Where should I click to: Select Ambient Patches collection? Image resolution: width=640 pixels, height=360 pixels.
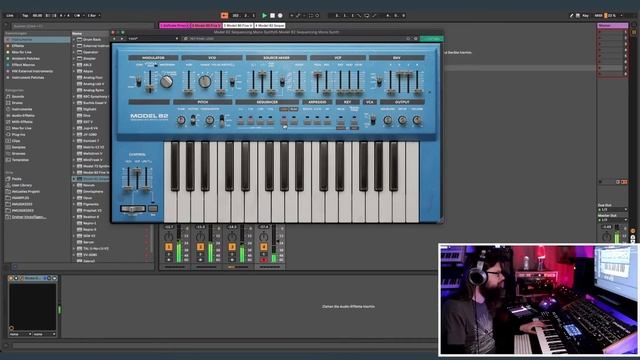25,58
